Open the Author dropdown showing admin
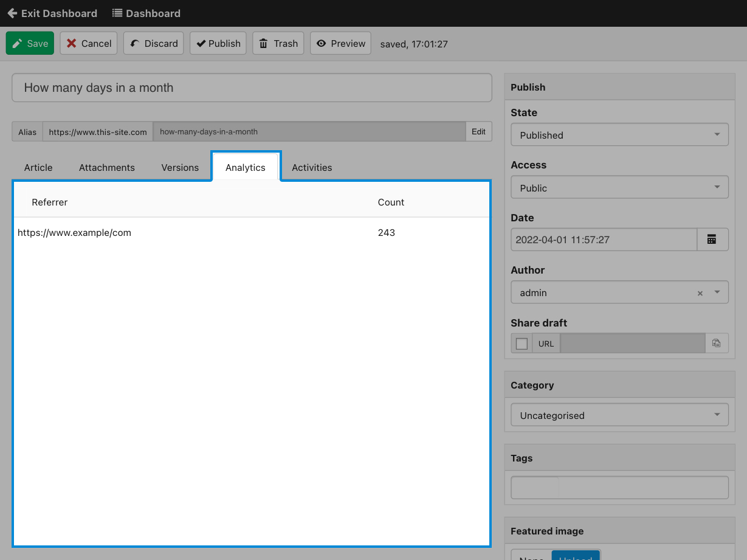Viewport: 747px width, 560px height. 619,292
